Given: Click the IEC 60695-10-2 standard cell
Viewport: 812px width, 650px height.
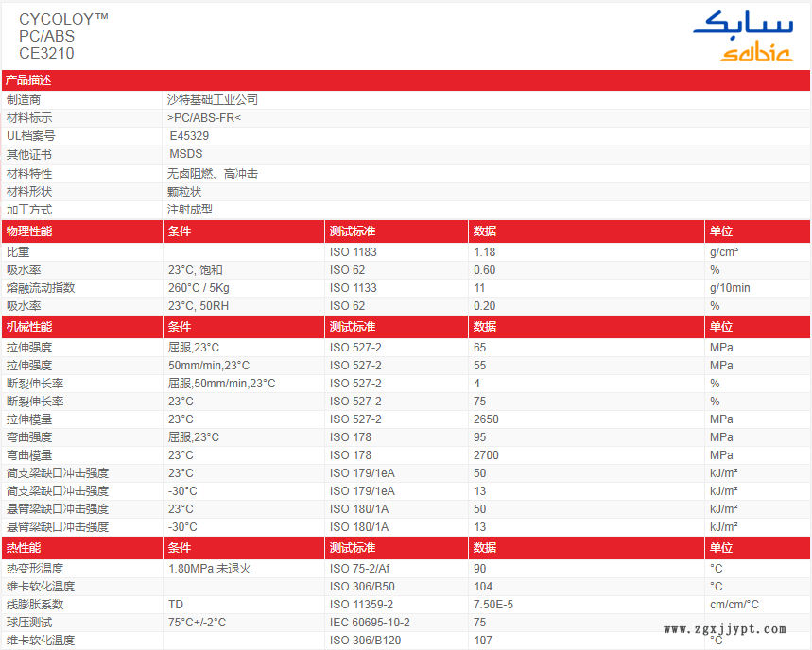Looking at the screenshot, I should click(x=370, y=623).
